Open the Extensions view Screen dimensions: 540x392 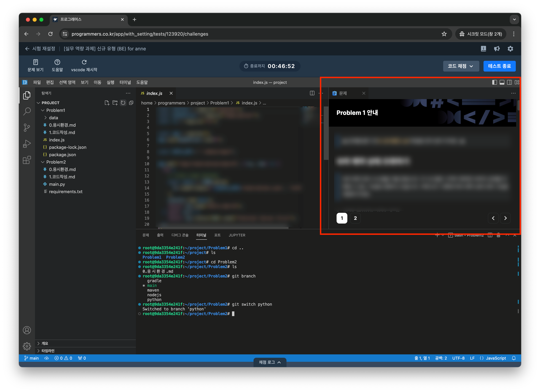pyautogui.click(x=27, y=160)
